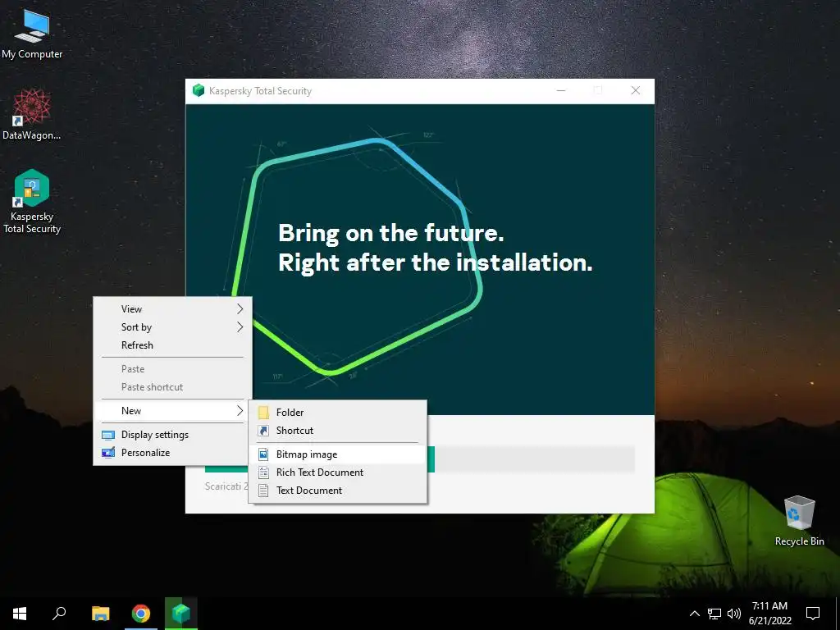Click the View submenu arrow
The width and height of the screenshot is (840, 630).
point(240,309)
